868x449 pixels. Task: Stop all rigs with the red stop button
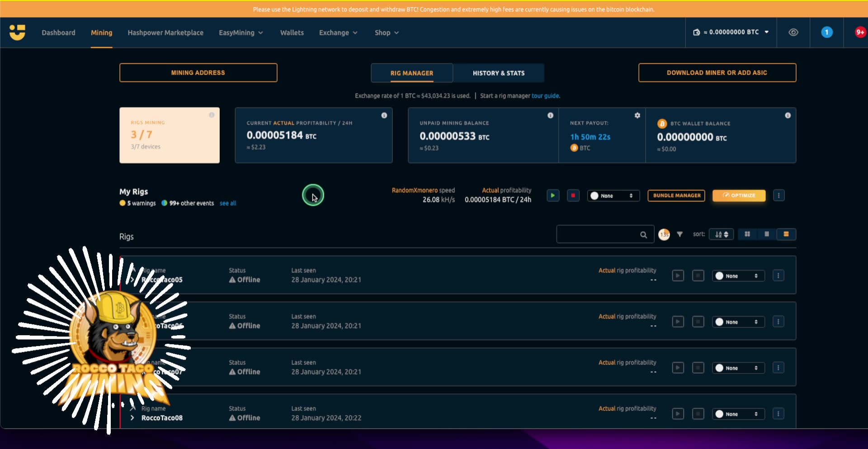point(573,195)
